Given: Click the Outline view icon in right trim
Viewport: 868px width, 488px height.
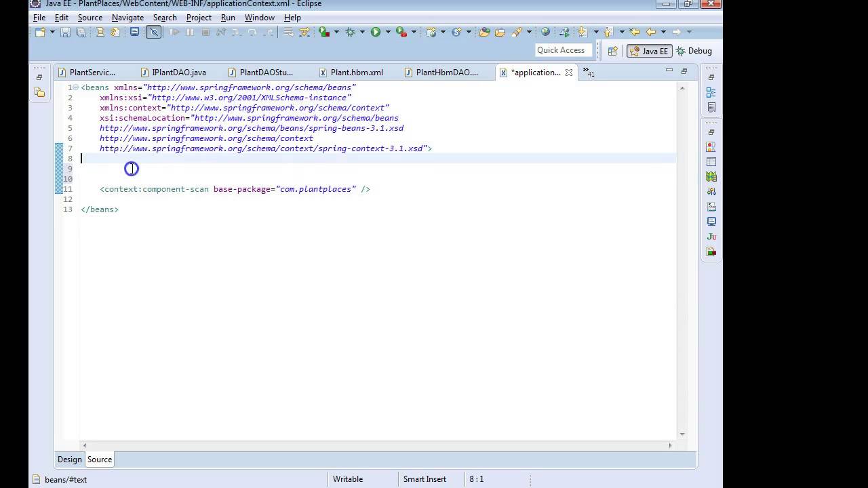Looking at the screenshot, I should 711,92.
